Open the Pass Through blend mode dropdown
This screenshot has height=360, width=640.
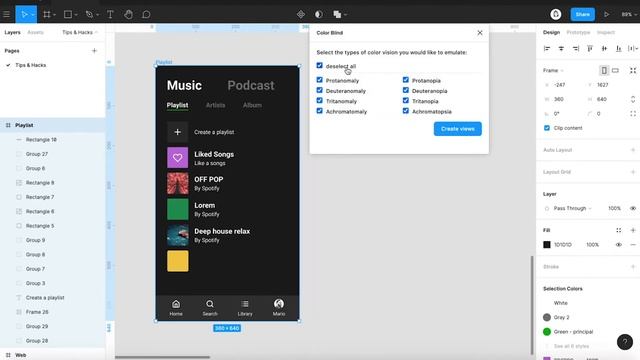(x=572, y=208)
